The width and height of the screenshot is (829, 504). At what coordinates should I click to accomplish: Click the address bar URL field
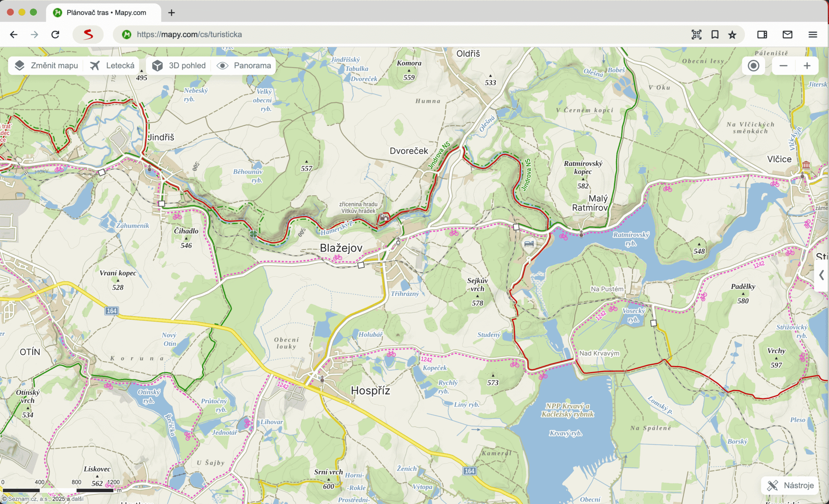[376, 35]
